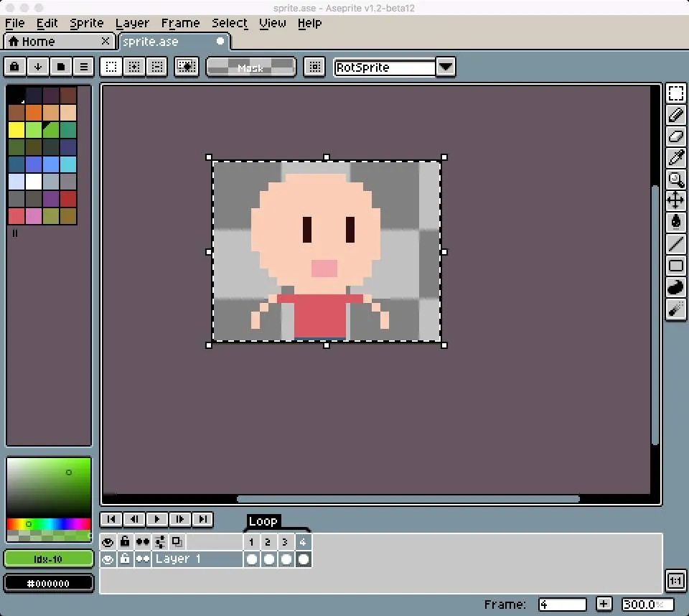Select the Eraser tool
689x616 pixels.
coord(676,136)
